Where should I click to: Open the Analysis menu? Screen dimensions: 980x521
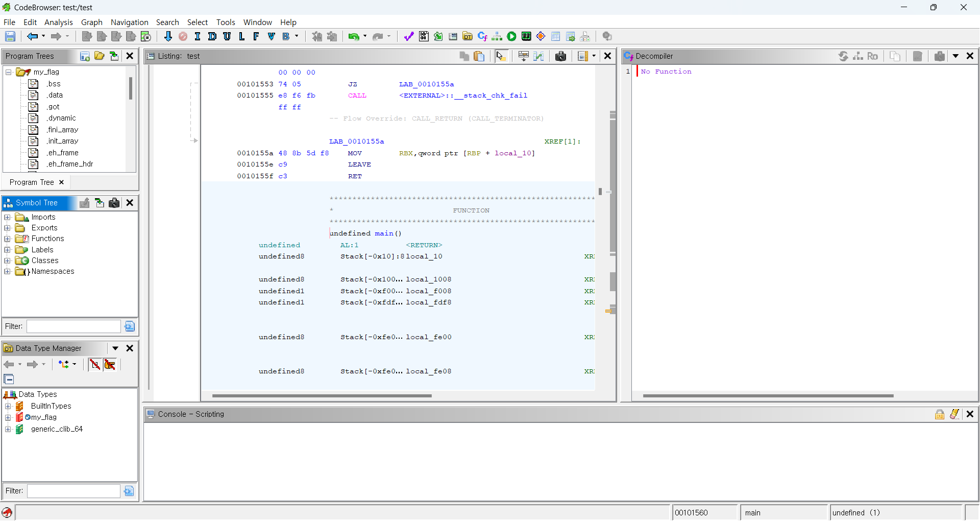click(58, 22)
